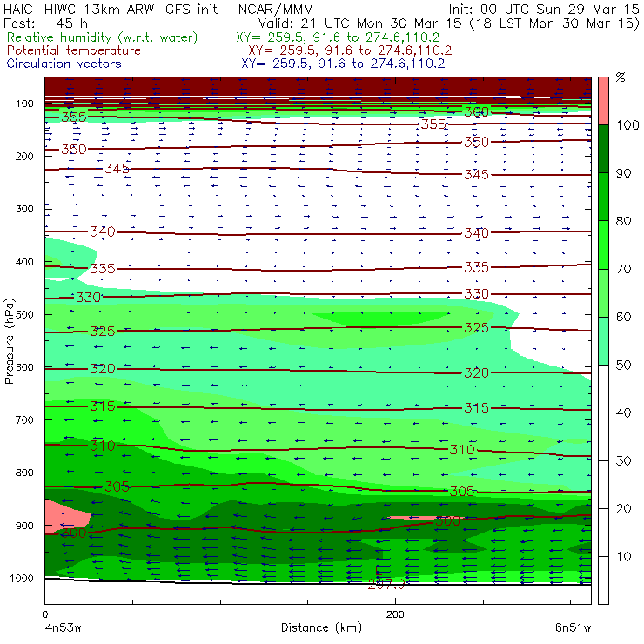Click the '1000' pressure axis tick label
Screen dimensions: 644x644
pos(22,578)
